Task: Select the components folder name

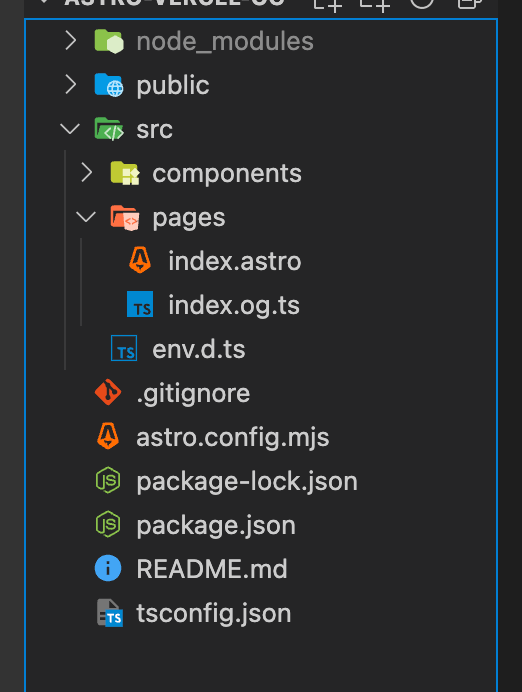Action: point(227,173)
